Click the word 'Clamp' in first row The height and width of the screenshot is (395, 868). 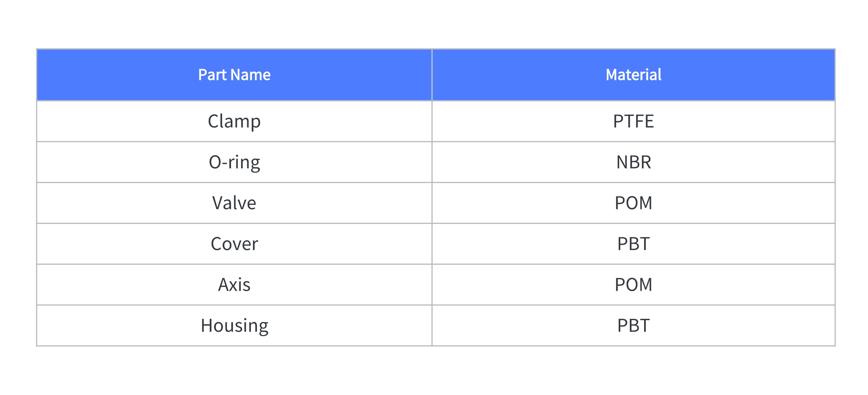234,122
